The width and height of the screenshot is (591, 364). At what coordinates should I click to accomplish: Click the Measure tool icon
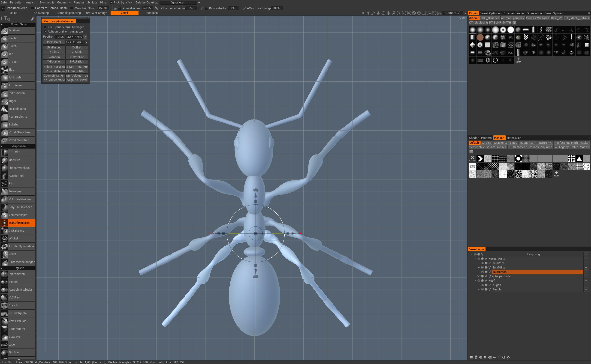(x=4, y=160)
